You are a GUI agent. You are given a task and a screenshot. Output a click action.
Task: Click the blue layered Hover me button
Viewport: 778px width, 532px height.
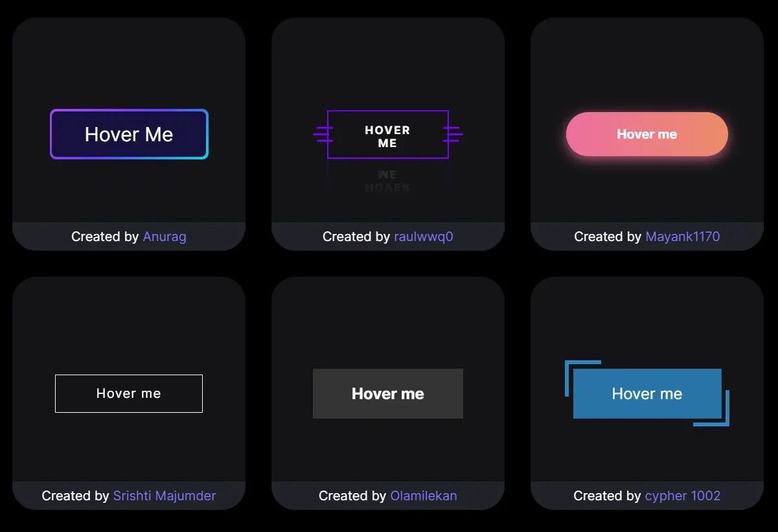[647, 393]
